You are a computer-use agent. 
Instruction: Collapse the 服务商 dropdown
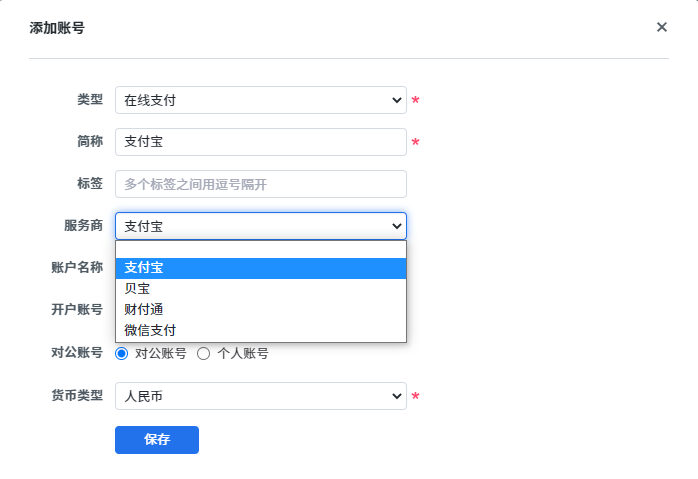260,226
